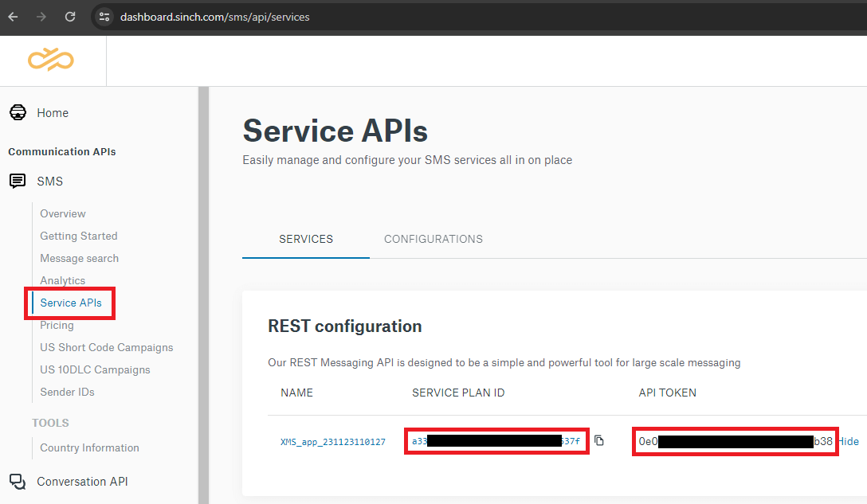Open Country Information under Tools
The height and width of the screenshot is (504, 867).
coord(89,447)
